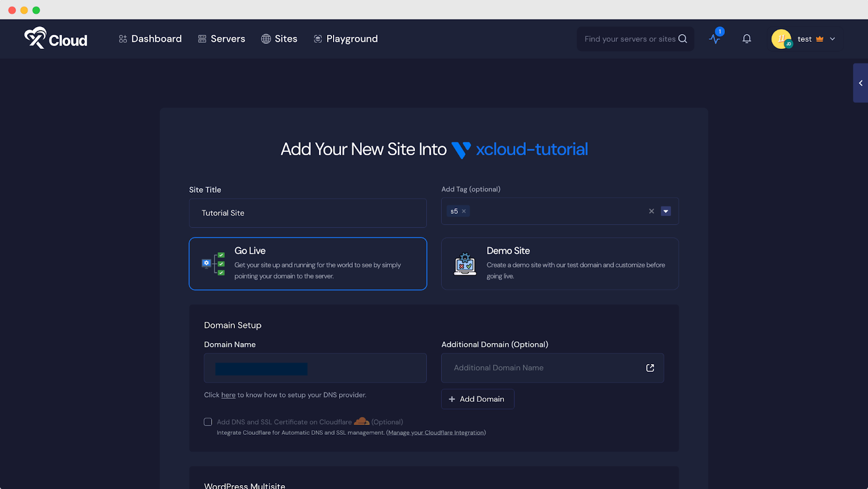The height and width of the screenshot is (489, 868).
Task: Remove the s5 tag chip
Action: pos(464,211)
